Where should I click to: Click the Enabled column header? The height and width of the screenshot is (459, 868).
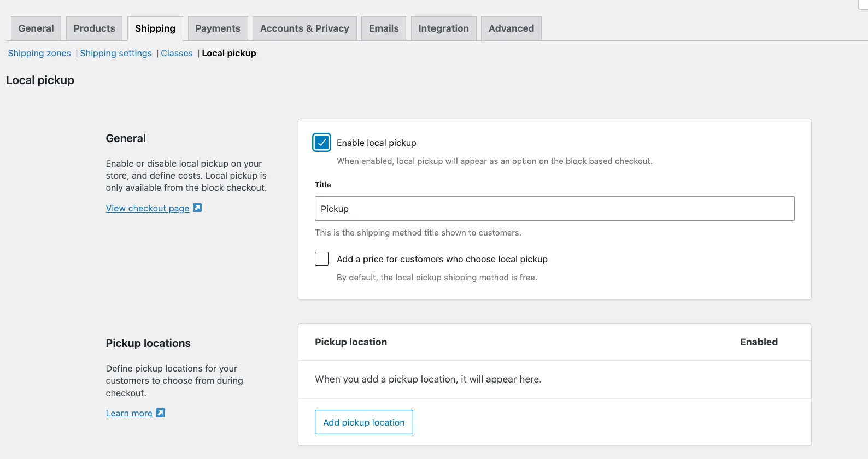click(759, 342)
